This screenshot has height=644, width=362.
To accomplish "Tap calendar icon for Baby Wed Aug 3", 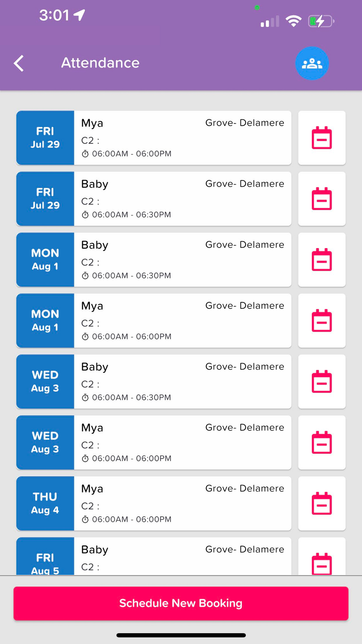I will pos(321,382).
